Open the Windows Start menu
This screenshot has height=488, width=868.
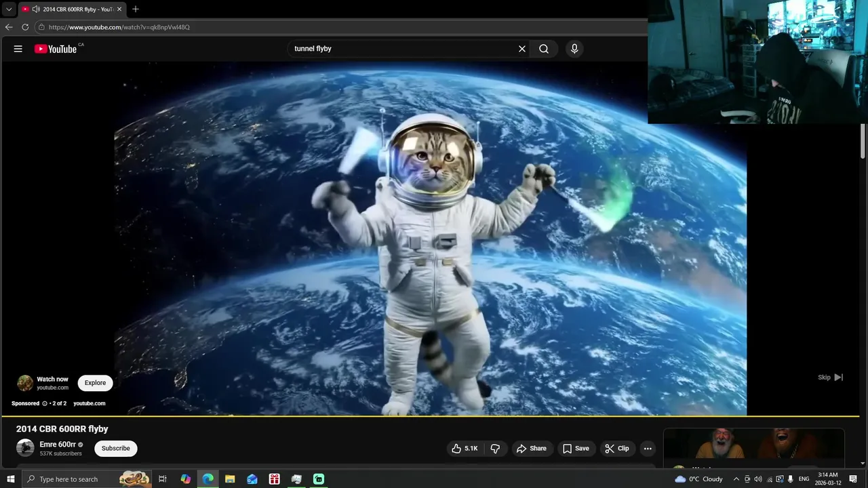[10, 479]
